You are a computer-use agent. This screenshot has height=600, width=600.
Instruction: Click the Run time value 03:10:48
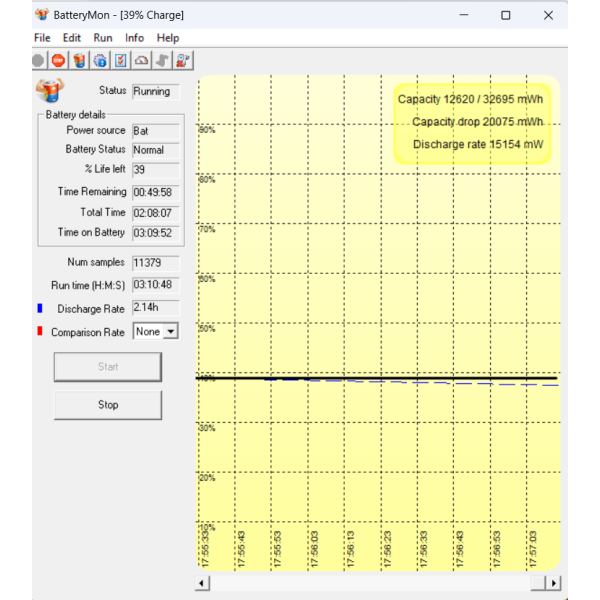tap(156, 285)
